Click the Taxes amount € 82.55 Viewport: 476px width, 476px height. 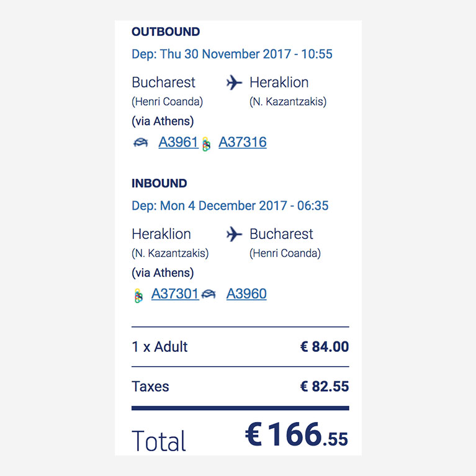tap(325, 387)
